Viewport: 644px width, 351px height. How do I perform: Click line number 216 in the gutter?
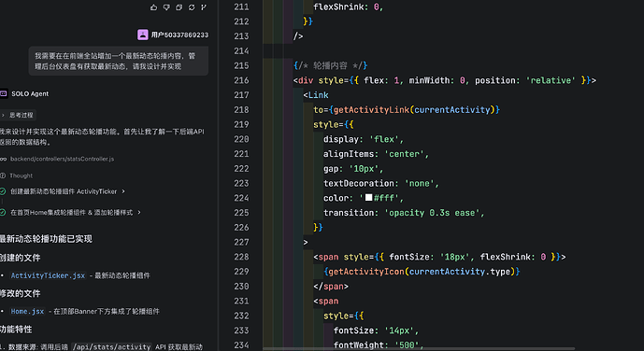coord(241,80)
